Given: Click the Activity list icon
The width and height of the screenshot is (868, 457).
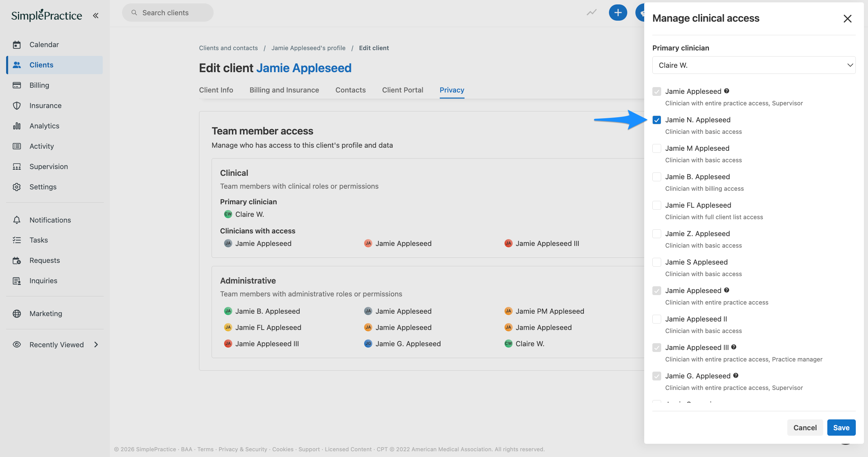Looking at the screenshot, I should click(x=17, y=146).
